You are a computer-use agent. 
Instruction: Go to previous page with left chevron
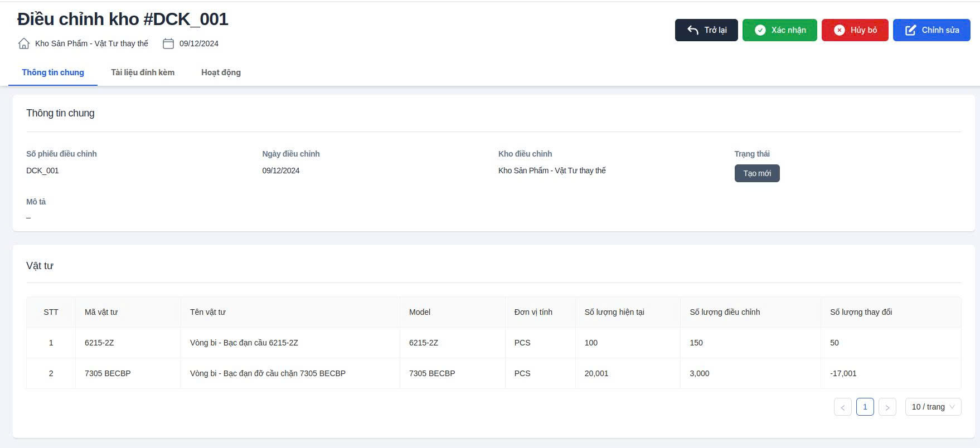(842, 407)
